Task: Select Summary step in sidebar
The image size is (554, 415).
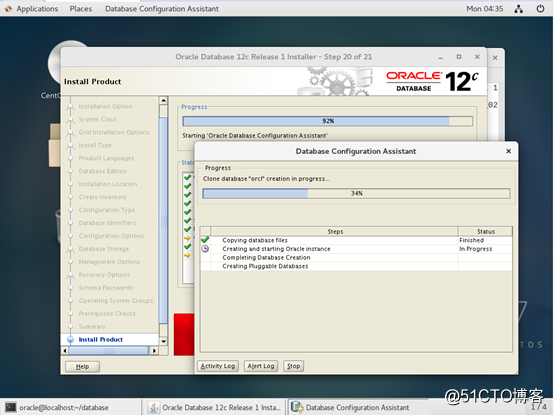Action: 92,327
